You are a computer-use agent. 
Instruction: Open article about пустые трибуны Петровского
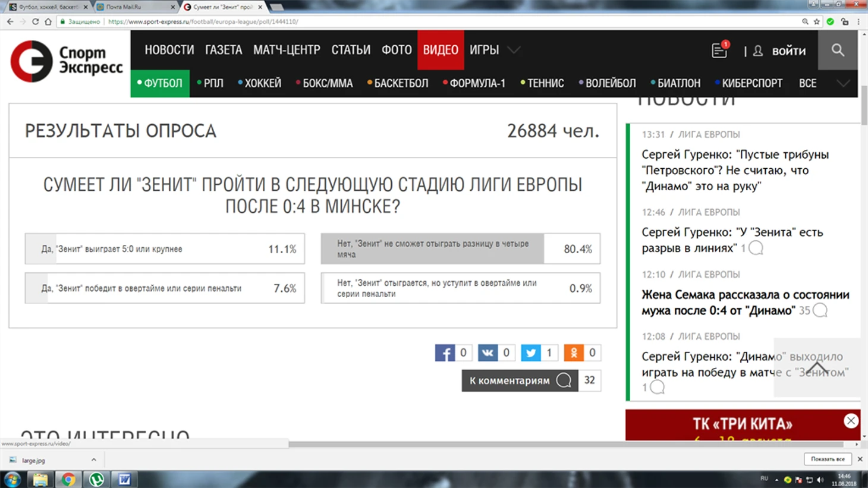[x=735, y=170]
